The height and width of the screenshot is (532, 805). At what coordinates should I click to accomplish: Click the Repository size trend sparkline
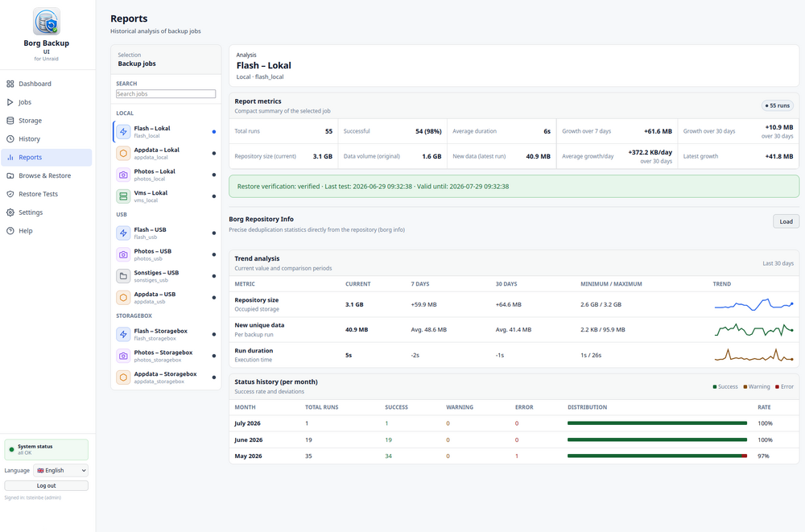point(754,305)
